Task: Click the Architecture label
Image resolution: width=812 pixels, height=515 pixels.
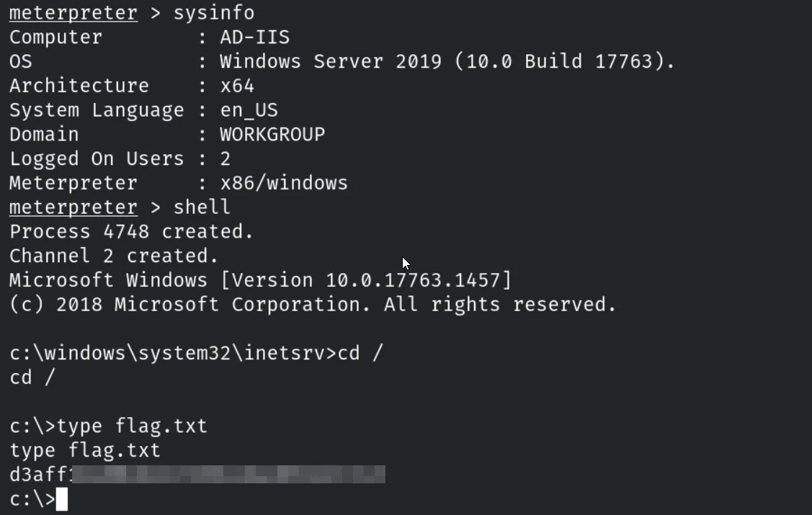Action: pyautogui.click(x=79, y=86)
